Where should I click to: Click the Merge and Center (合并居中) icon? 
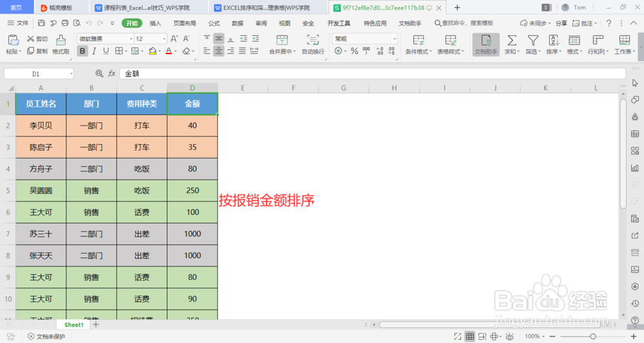[x=282, y=40]
